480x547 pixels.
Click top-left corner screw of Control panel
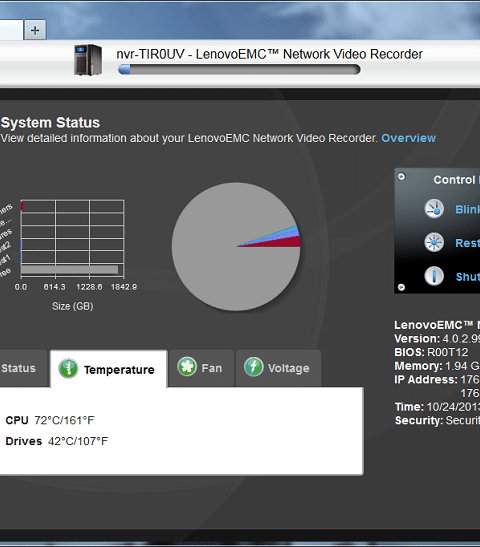[x=402, y=176]
